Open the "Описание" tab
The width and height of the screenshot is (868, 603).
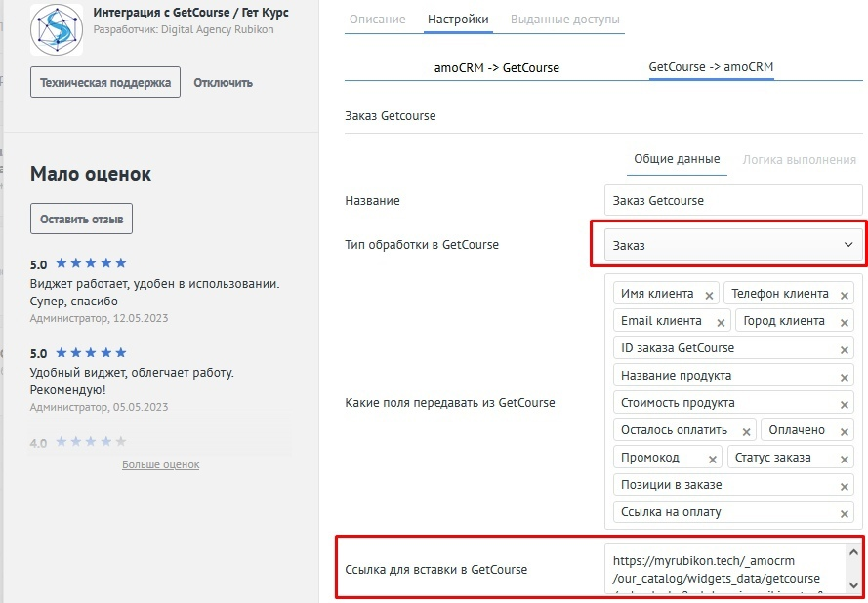[380, 18]
